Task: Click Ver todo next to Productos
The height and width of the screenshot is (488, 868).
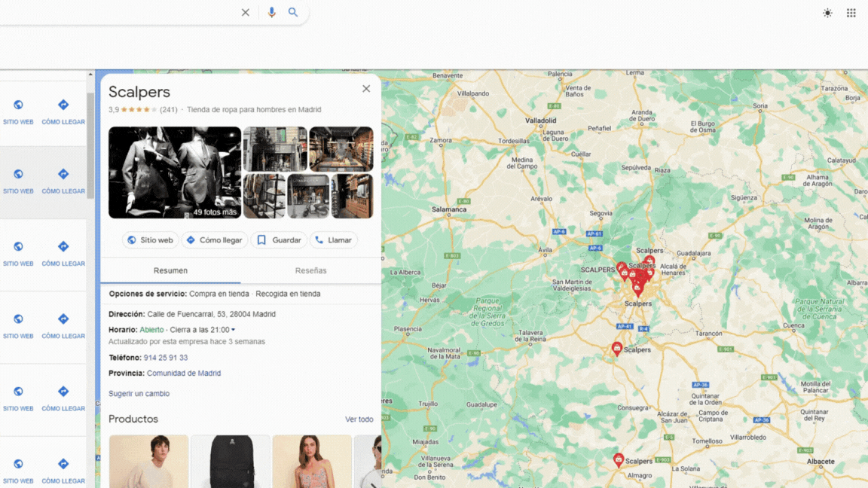Action: [359, 419]
